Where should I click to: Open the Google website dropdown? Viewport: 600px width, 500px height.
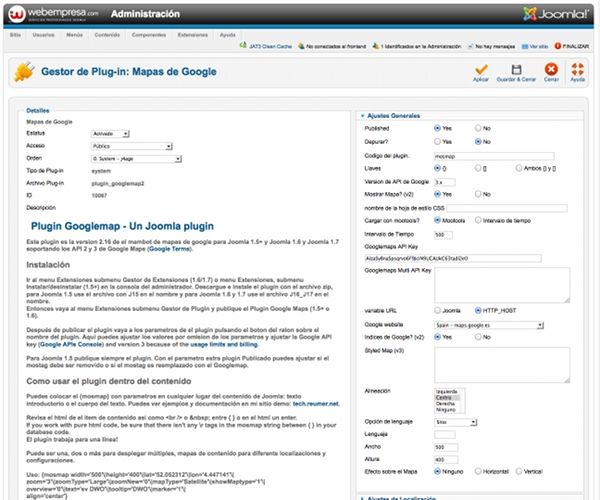[x=489, y=325]
